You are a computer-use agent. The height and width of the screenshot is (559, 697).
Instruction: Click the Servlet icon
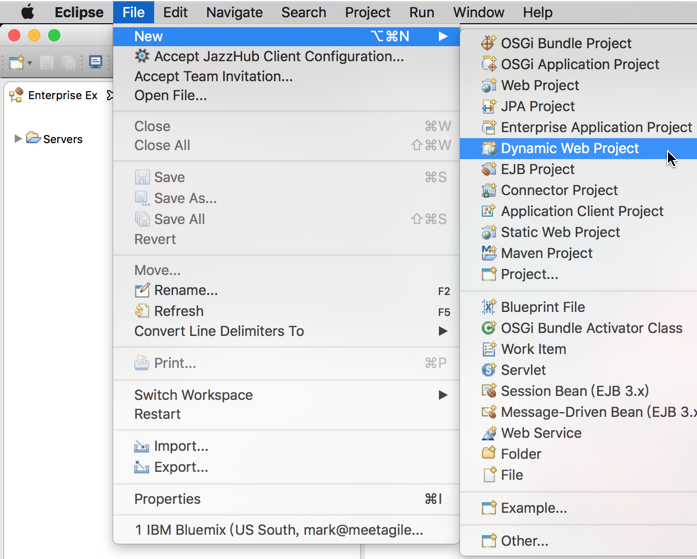tap(489, 370)
